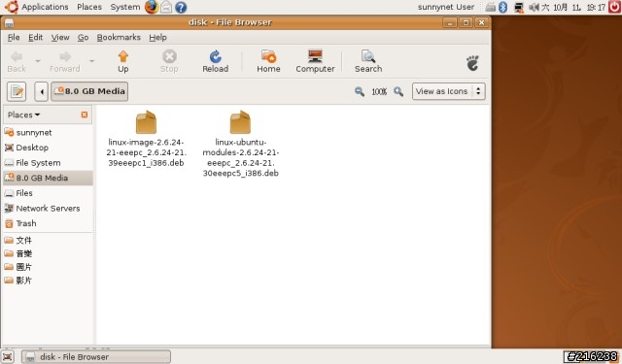Go up one folder with Up arrow

click(x=123, y=61)
